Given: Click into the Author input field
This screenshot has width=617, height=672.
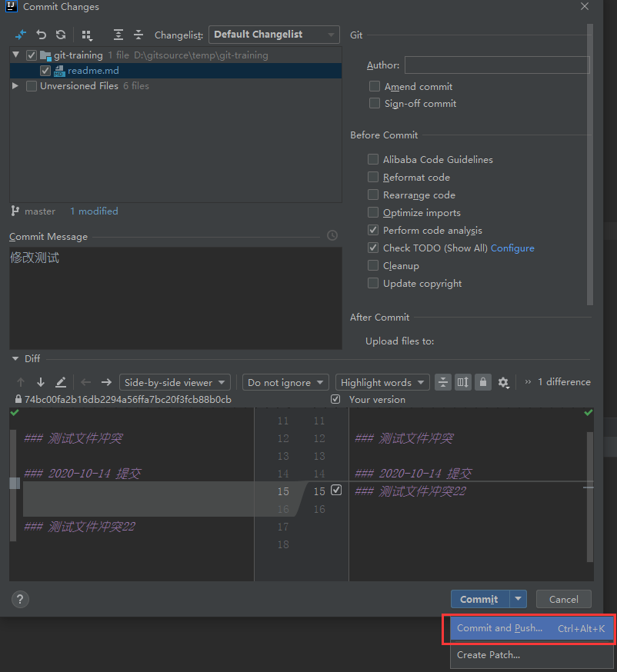Looking at the screenshot, I should tap(497, 65).
